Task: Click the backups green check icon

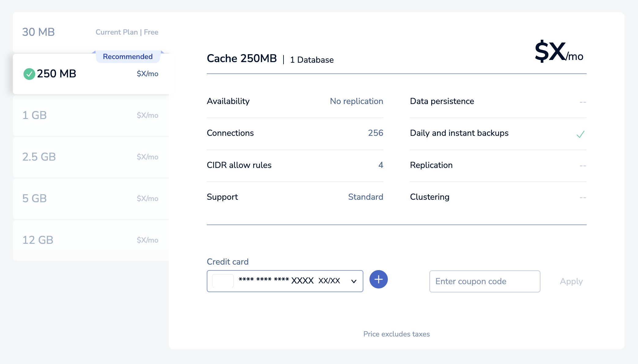Action: (x=580, y=134)
